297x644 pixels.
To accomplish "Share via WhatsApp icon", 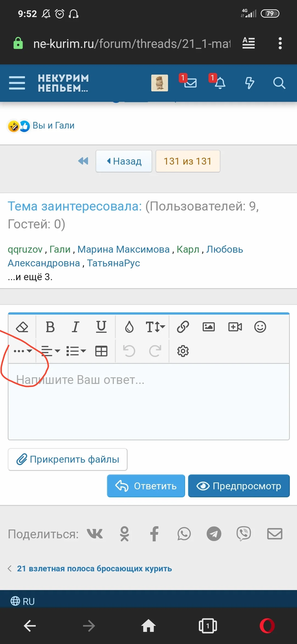I will [184, 534].
